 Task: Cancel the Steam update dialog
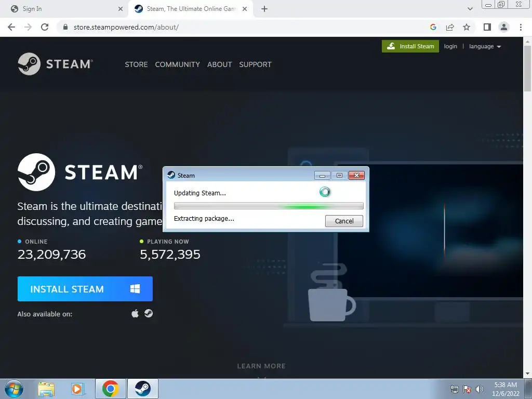[x=344, y=221]
